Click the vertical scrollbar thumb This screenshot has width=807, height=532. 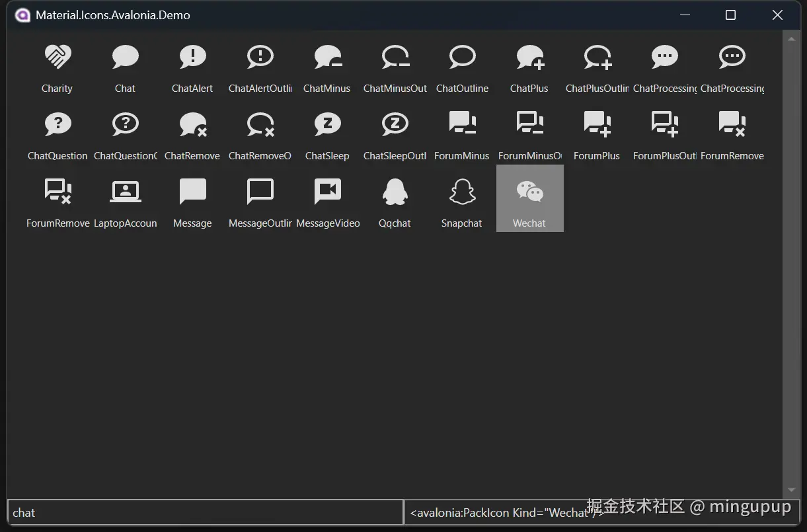(x=791, y=264)
